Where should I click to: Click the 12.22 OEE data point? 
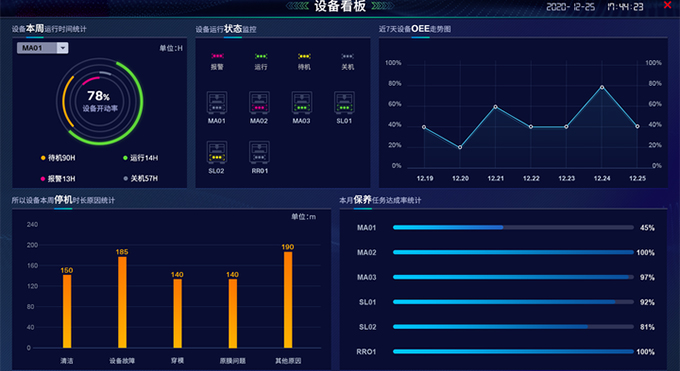click(x=531, y=127)
